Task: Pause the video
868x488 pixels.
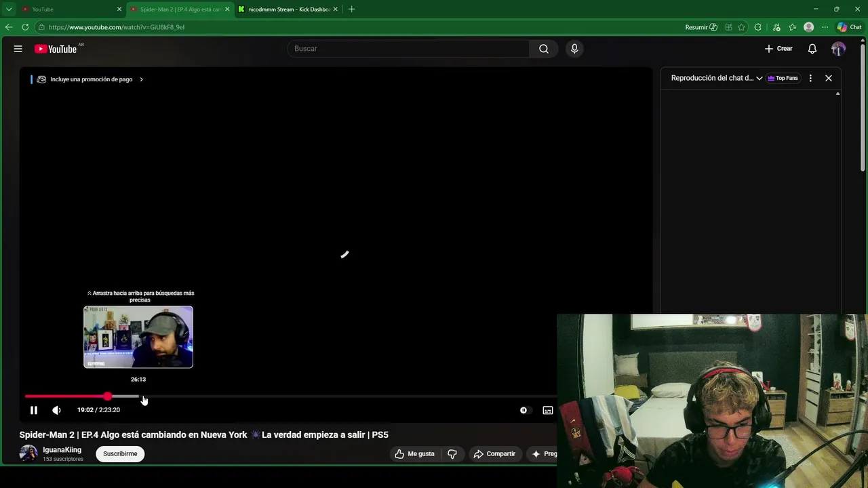Action: click(34, 410)
